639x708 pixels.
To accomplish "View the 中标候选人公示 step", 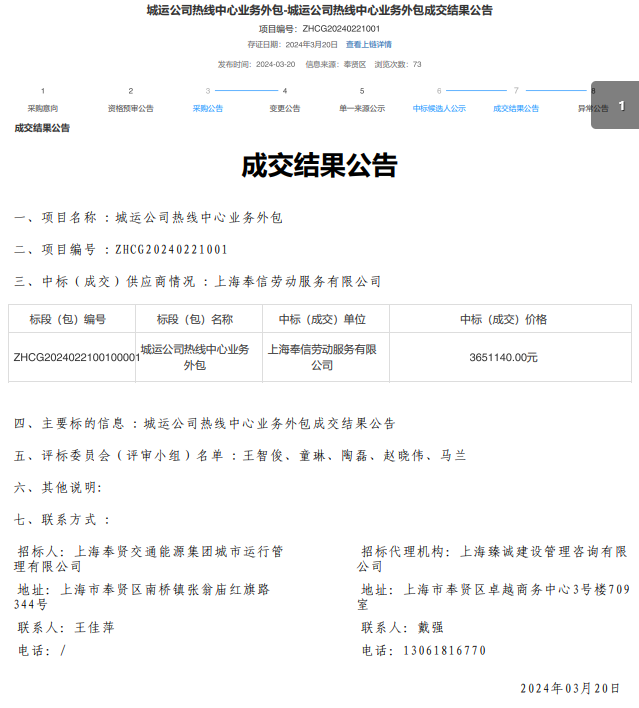I will coord(439,108).
